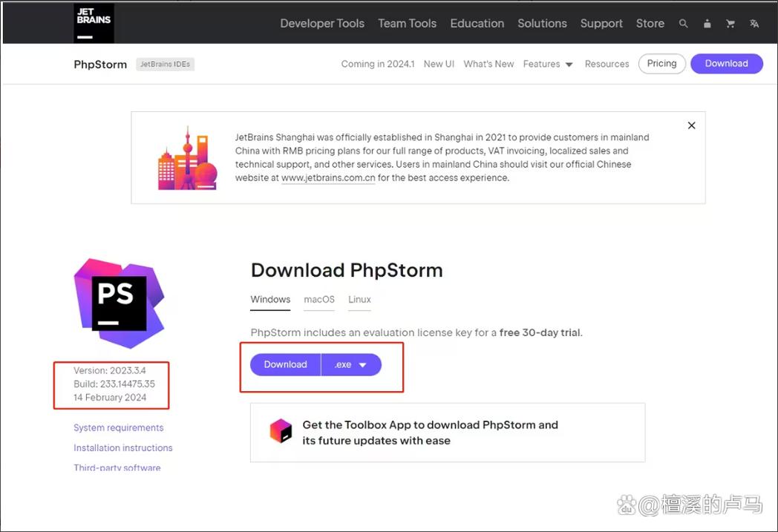
Task: Open System requirements link
Action: click(x=119, y=427)
